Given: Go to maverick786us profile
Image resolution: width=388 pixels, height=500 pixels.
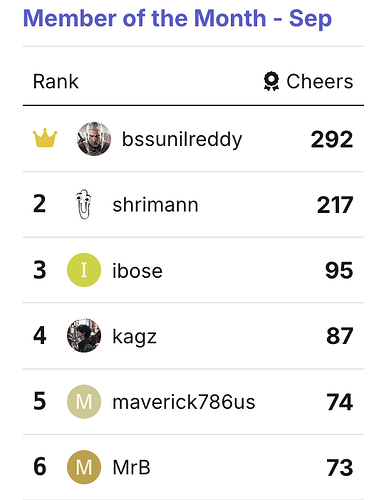Looking at the screenshot, I should point(184,402).
